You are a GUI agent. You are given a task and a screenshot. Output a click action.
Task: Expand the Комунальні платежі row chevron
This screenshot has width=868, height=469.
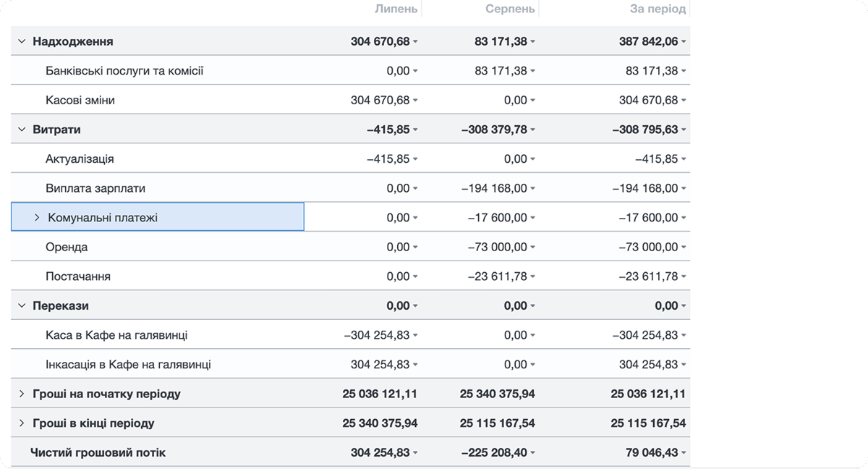pos(37,217)
